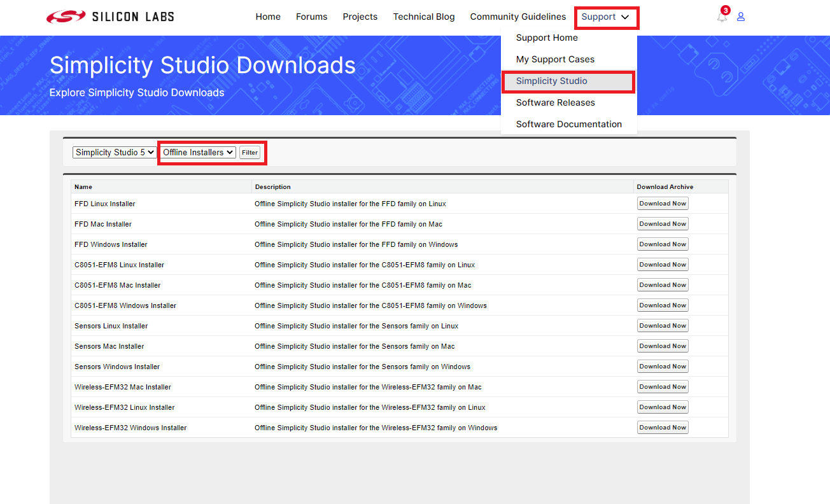Open the notifications bell icon

pos(722,17)
